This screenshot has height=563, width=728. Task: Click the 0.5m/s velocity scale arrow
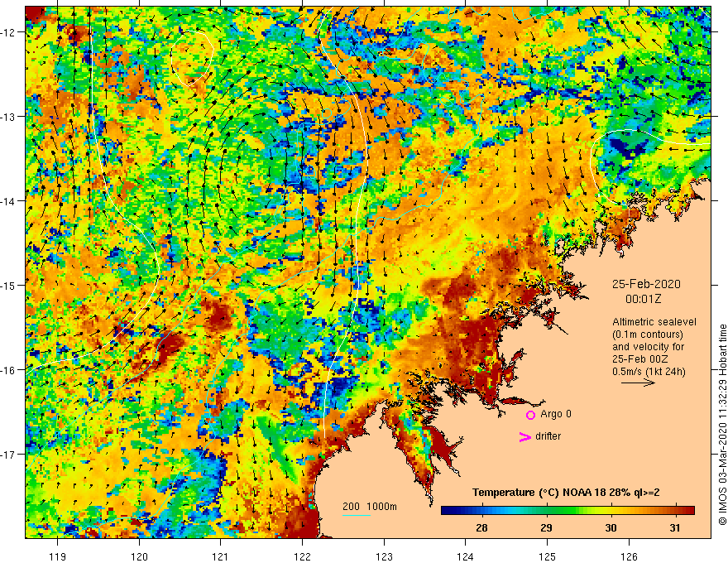pyautogui.click(x=639, y=383)
